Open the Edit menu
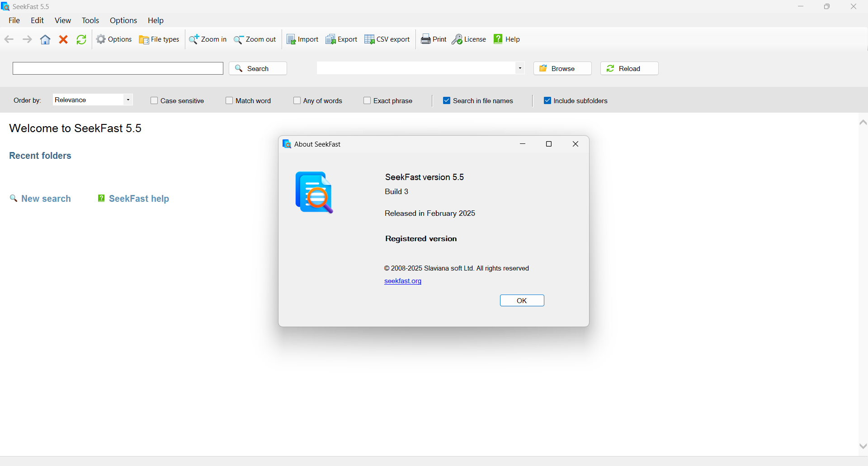868x466 pixels. (x=37, y=20)
